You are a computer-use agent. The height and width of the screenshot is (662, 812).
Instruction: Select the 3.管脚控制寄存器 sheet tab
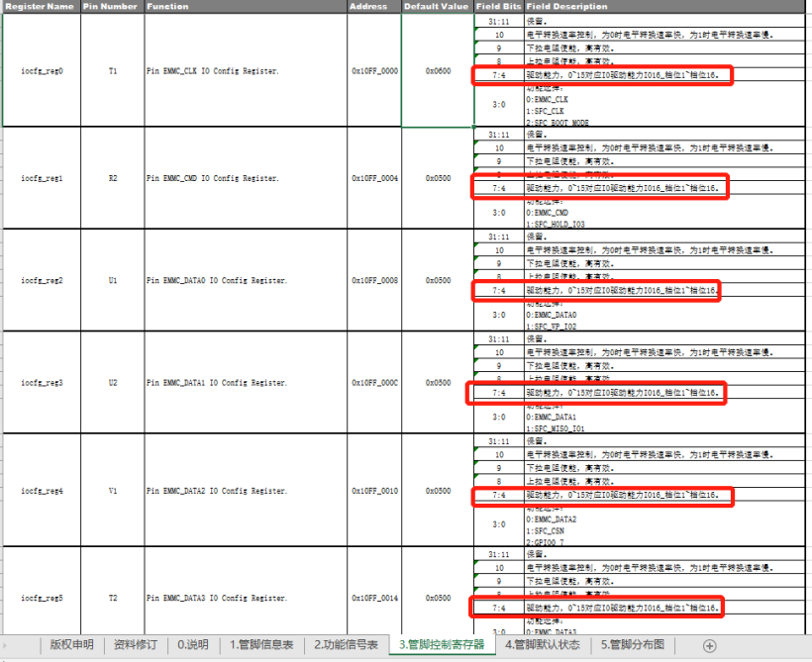[441, 645]
